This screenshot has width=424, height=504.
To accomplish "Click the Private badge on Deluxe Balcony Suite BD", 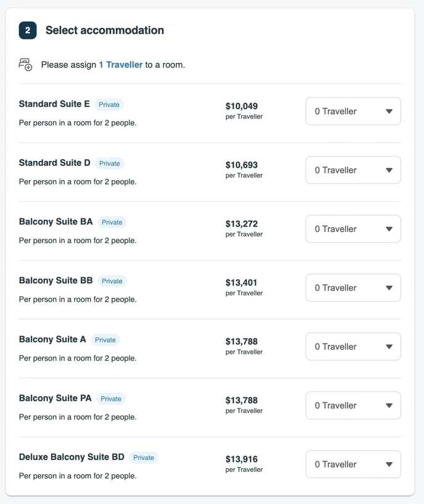I will pos(144,457).
